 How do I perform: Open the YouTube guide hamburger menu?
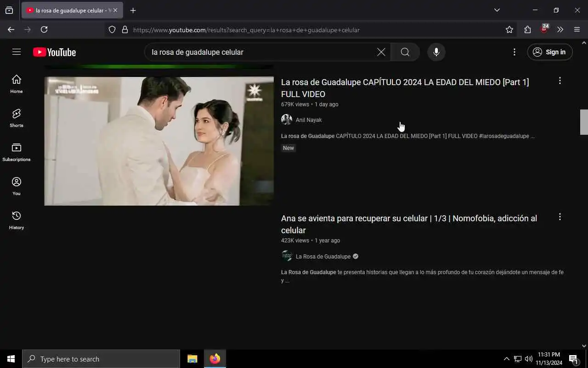coord(17,52)
